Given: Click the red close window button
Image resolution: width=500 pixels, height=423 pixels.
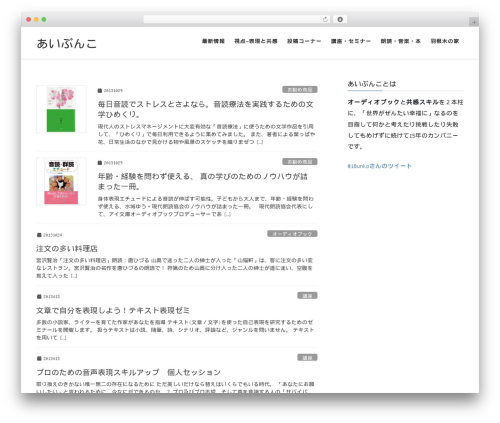Looking at the screenshot, I should point(29,20).
